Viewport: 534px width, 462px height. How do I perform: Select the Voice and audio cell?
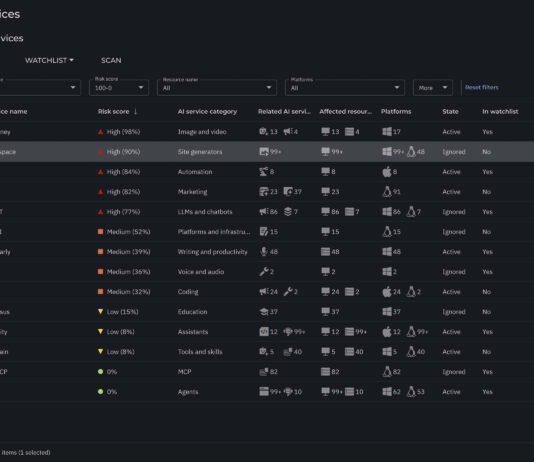[201, 272]
